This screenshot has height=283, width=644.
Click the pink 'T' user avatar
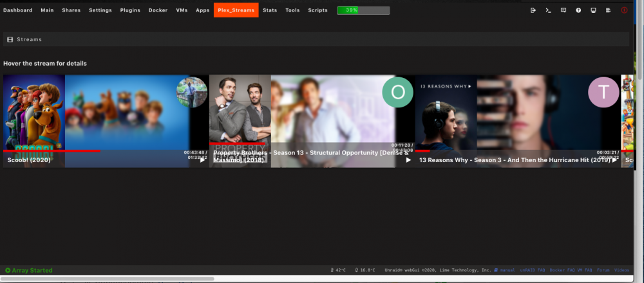604,92
